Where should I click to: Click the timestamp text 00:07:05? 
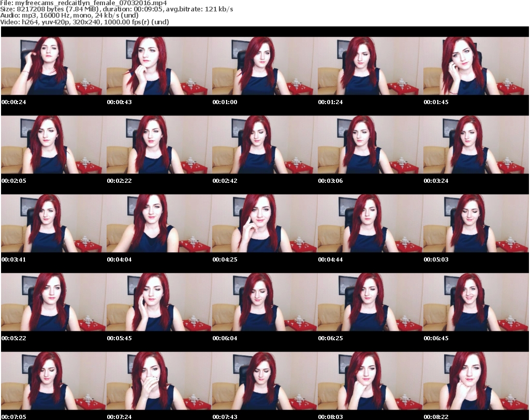(13, 417)
